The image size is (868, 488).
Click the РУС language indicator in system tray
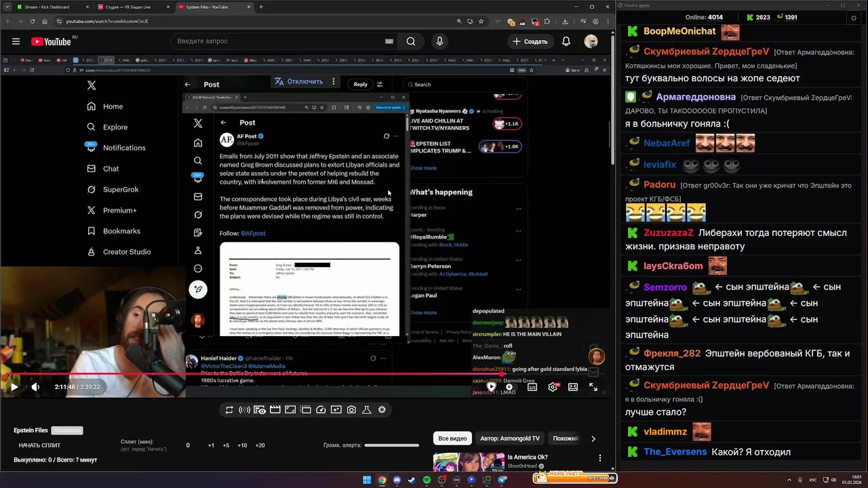[812, 480]
